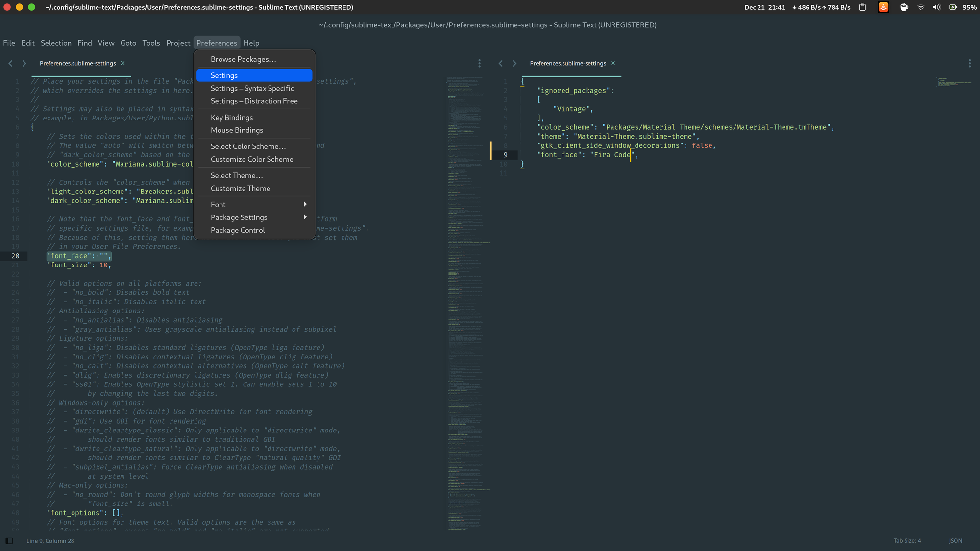Click the left pane minimap
Screen dimensions: 980x551
[468, 303]
